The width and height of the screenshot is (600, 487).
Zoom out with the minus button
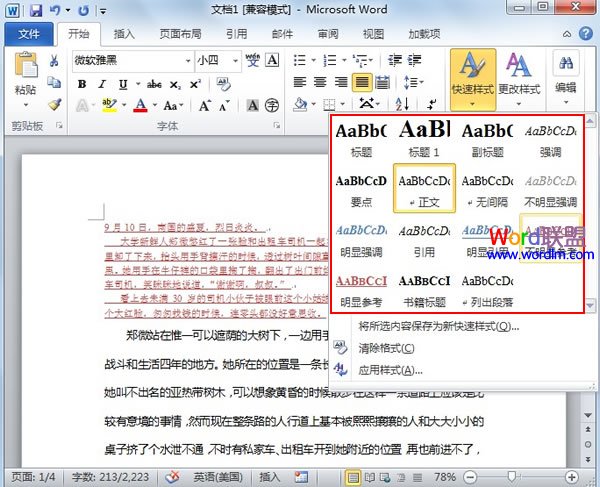470,477
